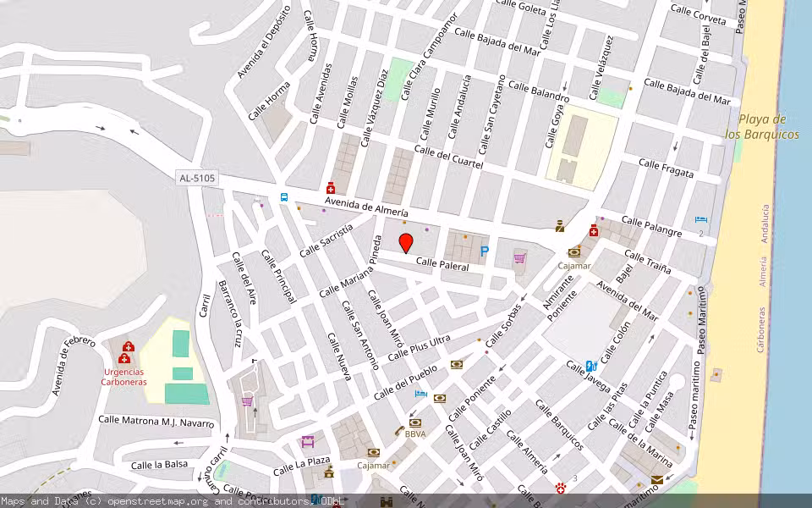This screenshot has height=508, width=812.
Task: Click the fuel station icon on Calle Javega
Action: point(591,366)
